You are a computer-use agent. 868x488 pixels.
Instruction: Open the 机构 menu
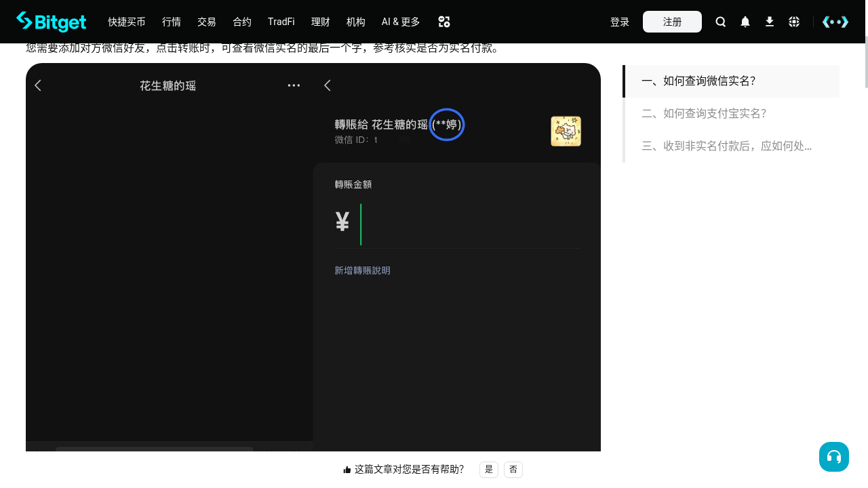click(356, 22)
